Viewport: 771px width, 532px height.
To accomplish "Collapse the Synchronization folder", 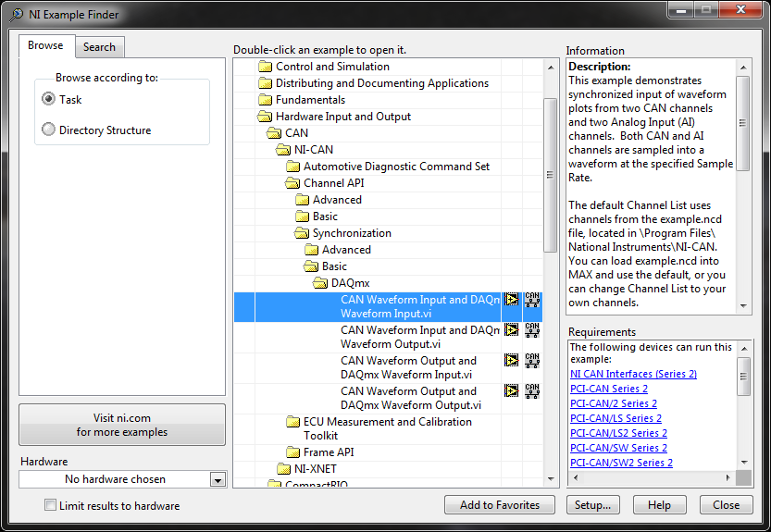I will click(302, 233).
